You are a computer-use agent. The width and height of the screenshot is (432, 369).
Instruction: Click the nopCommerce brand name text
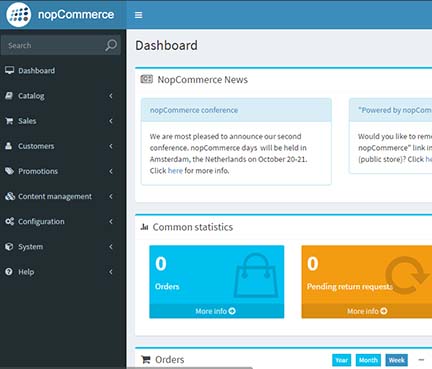pos(76,15)
